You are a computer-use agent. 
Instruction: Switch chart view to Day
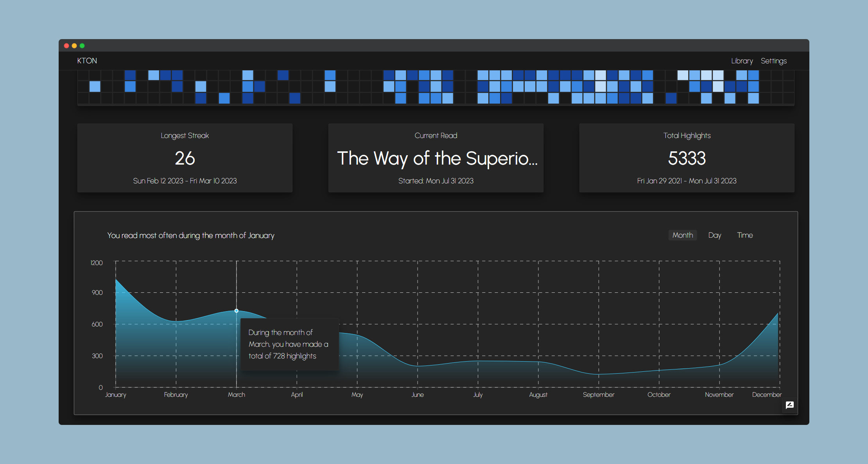click(x=714, y=235)
